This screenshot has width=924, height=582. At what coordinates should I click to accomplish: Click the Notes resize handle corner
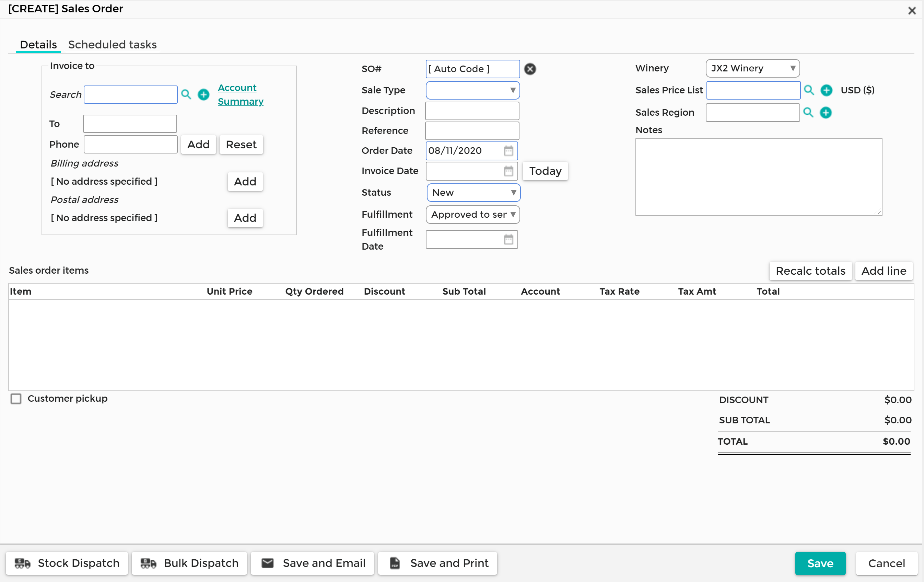coord(878,211)
